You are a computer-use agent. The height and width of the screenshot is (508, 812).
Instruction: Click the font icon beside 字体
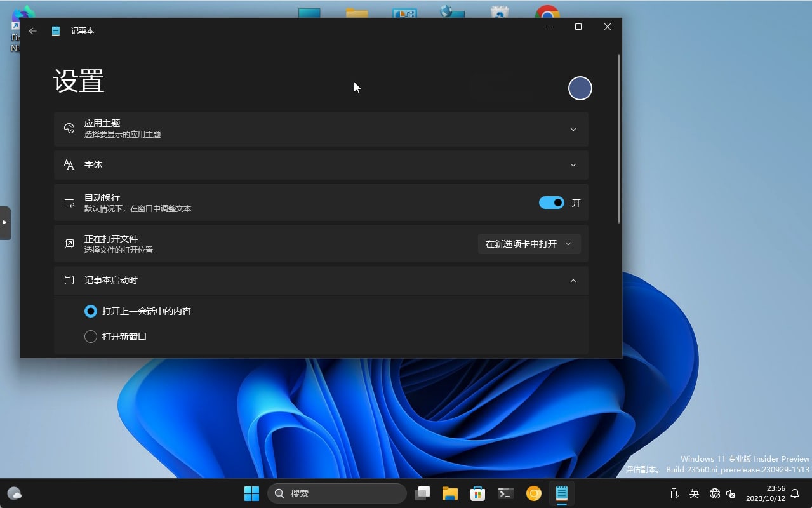tap(69, 164)
